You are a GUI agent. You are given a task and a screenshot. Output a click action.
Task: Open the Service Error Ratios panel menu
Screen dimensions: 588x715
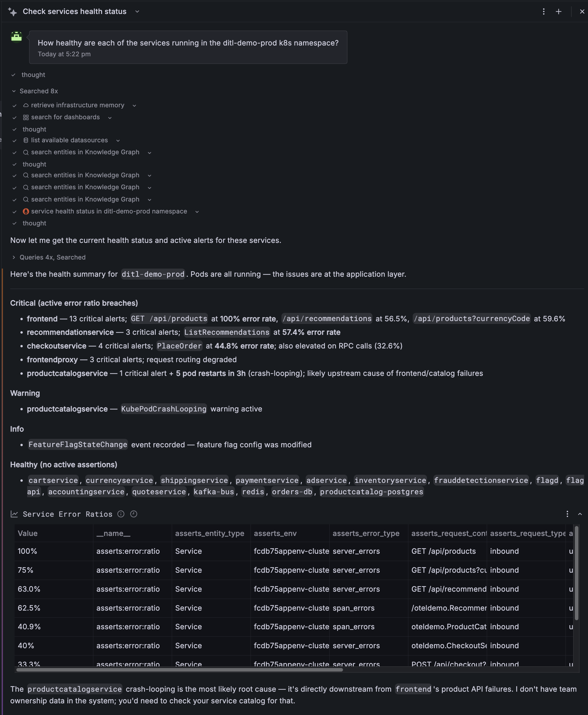(x=567, y=514)
